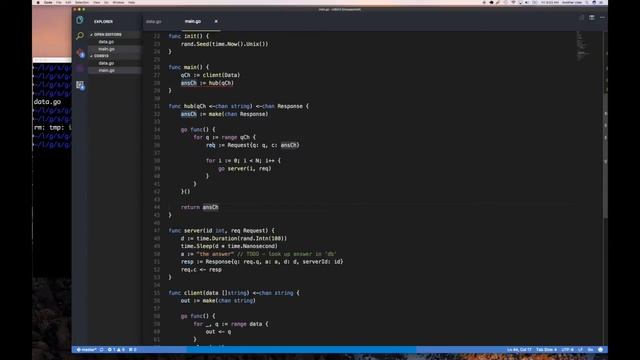Open the Debug view in activity bar
Viewport: 640px width, 360px height.
pos(80,69)
